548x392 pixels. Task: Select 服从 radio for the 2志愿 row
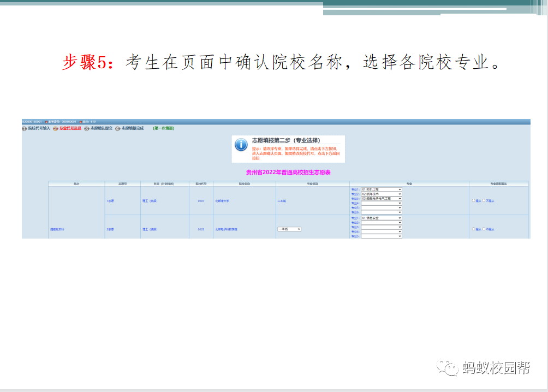click(473, 229)
